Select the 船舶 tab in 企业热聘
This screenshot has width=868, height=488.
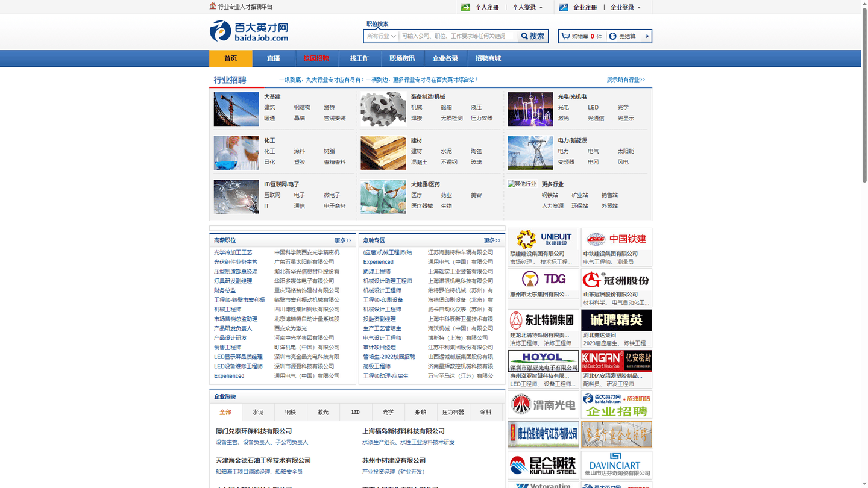coord(421,413)
